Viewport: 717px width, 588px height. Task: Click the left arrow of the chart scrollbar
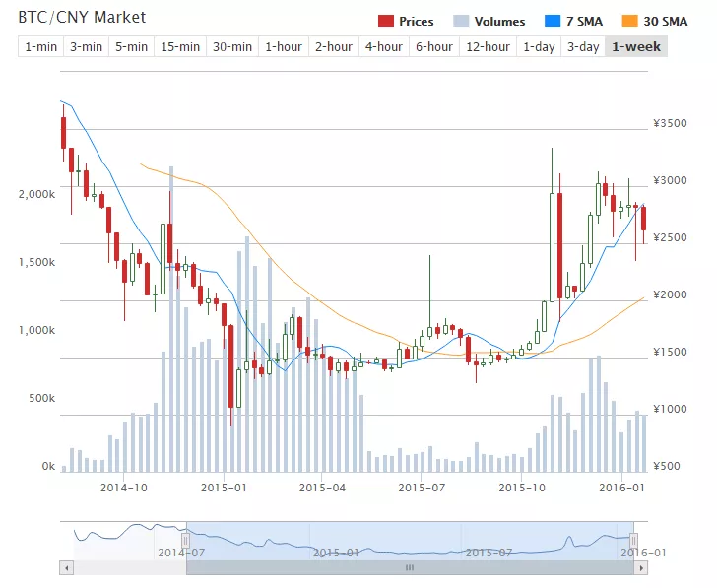66,568
